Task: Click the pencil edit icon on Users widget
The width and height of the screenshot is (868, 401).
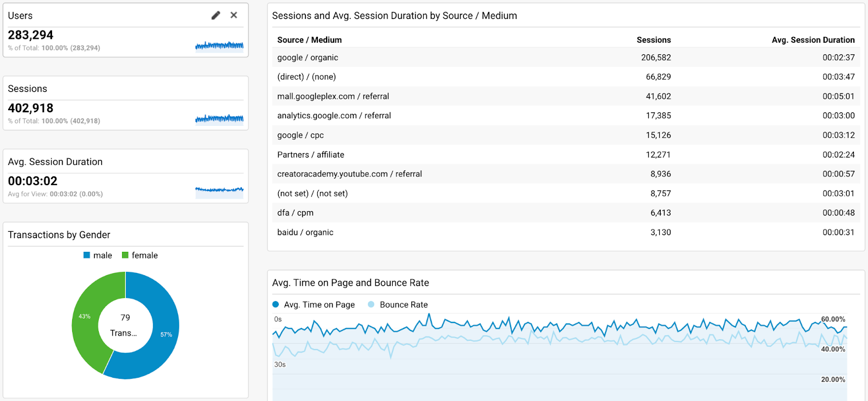Action: pos(216,15)
